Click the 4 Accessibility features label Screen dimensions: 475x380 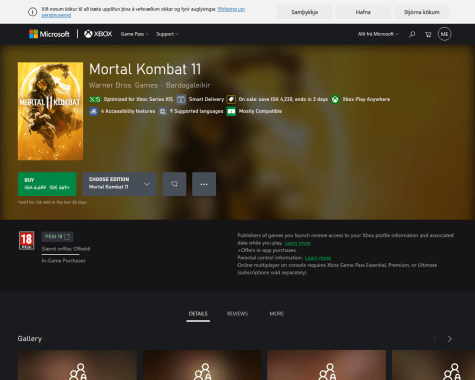tap(128, 111)
